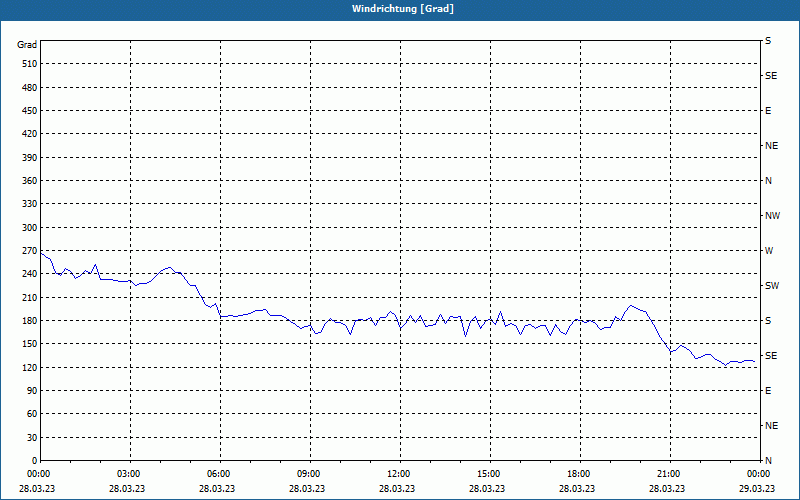Choose the 18:00 time axis label
Screen dimensions: 800x500
tap(578, 474)
